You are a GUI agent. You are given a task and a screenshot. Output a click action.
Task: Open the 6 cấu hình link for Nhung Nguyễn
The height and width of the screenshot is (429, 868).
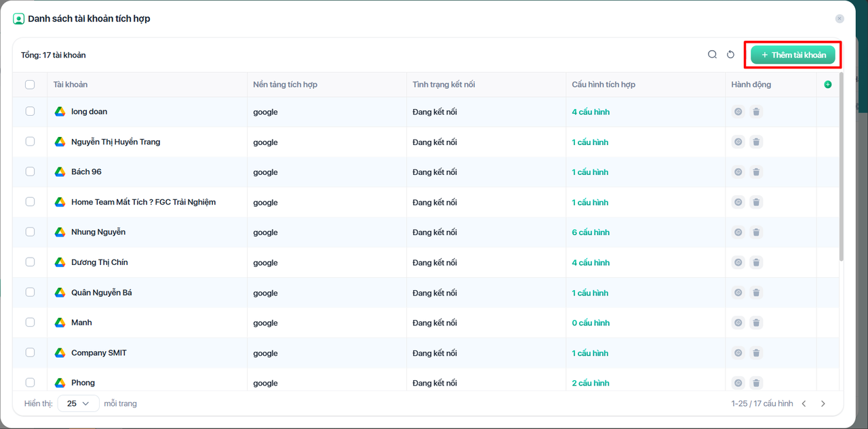(590, 232)
